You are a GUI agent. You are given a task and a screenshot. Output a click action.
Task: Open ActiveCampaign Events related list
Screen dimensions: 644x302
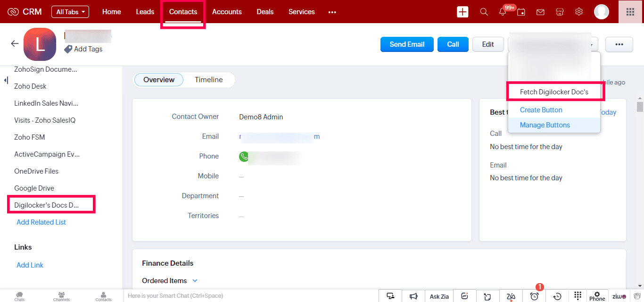point(47,154)
